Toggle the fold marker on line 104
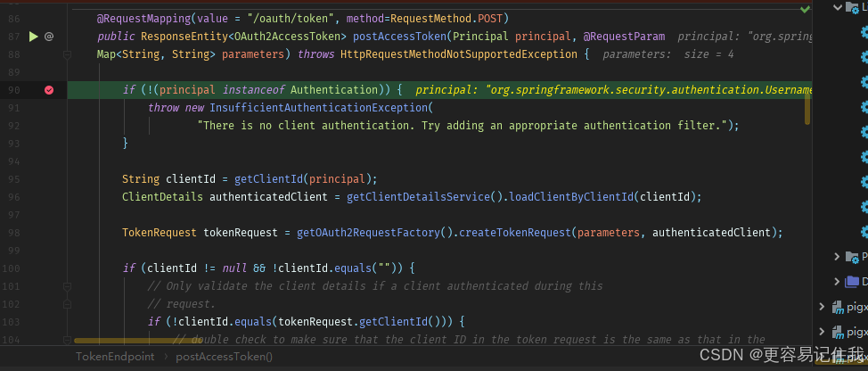This screenshot has height=371, width=868. coord(67,340)
